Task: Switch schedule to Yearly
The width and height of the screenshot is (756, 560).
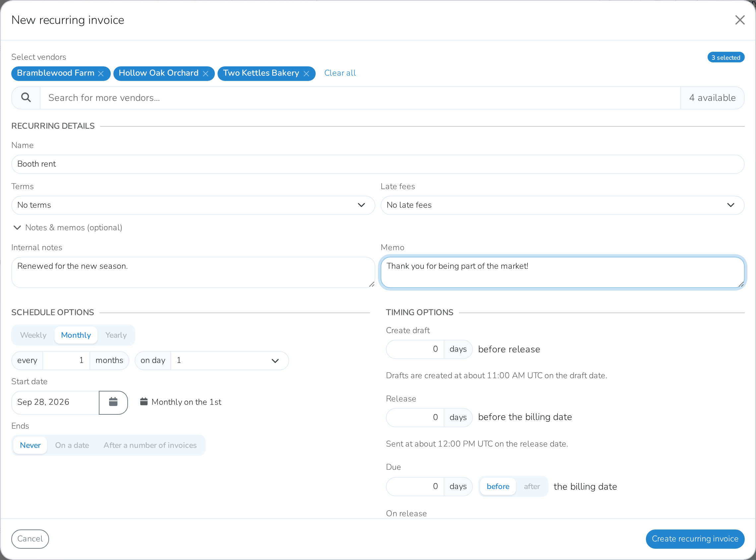Action: [x=116, y=335]
